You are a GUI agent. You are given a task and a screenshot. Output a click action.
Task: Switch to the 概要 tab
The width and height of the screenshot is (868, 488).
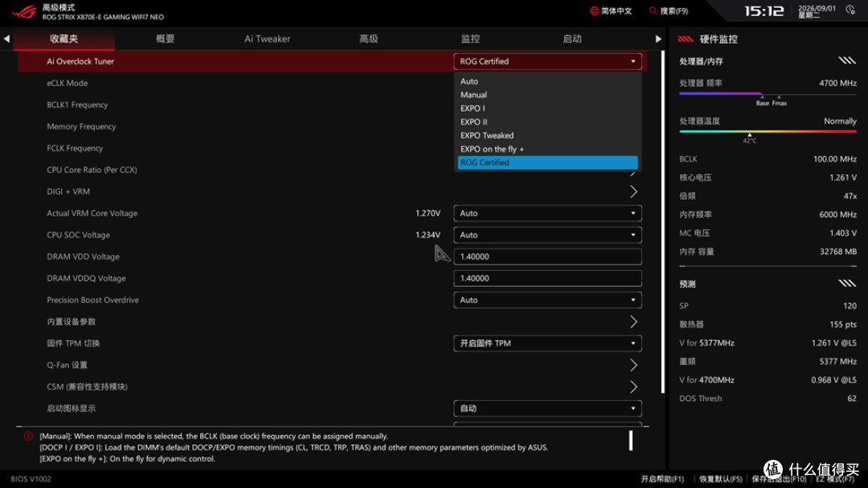(165, 39)
